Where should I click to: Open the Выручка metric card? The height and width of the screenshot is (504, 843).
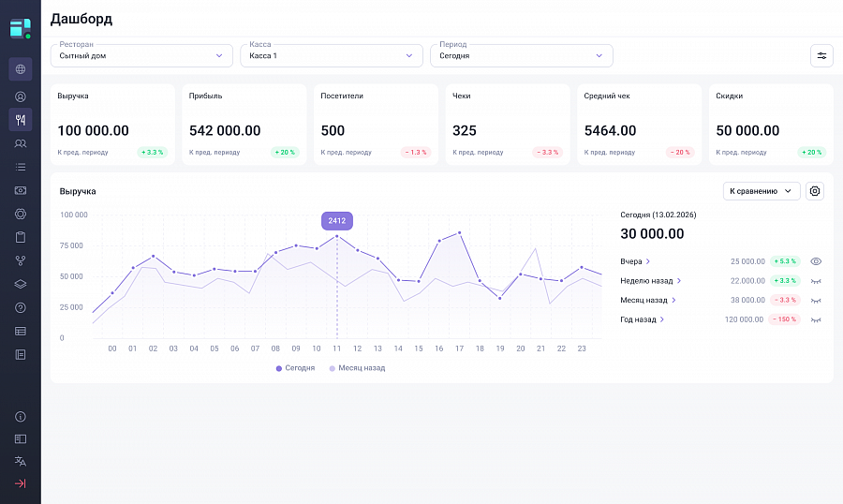click(112, 125)
